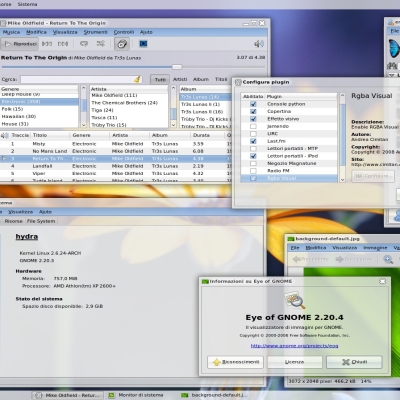
Task: Click the Licenza button
Action: (294, 362)
